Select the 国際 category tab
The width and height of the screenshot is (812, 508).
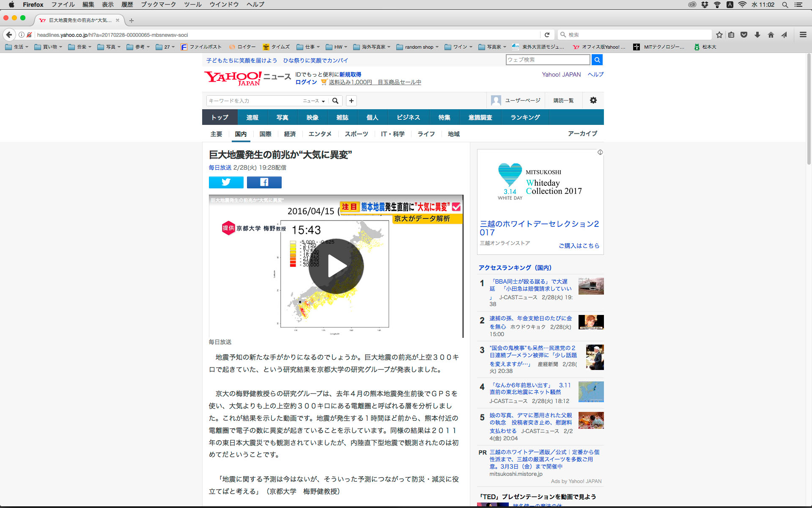[x=265, y=134]
